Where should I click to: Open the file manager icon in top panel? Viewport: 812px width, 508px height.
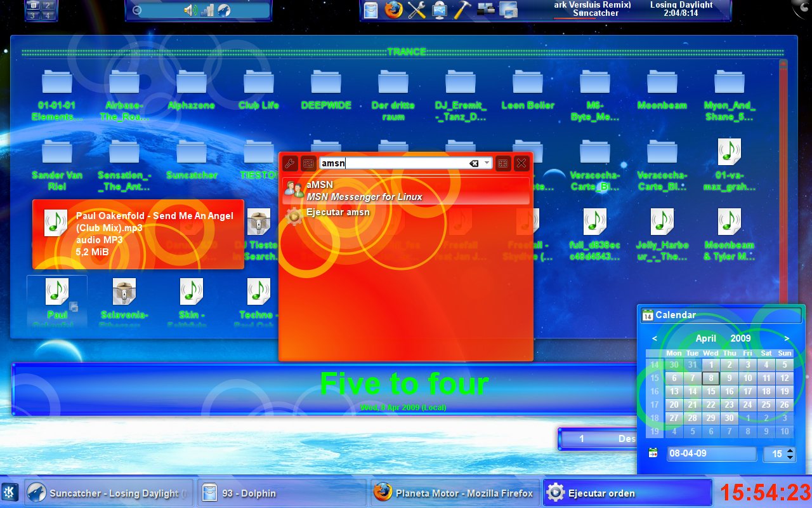[371, 10]
